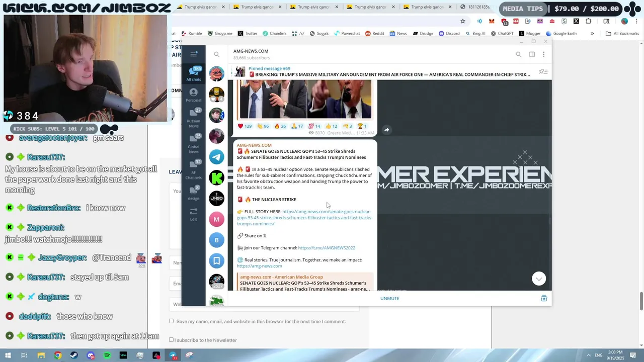React with the fire emoji showing 26
This screenshot has width=644, height=362.
pyautogui.click(x=280, y=126)
